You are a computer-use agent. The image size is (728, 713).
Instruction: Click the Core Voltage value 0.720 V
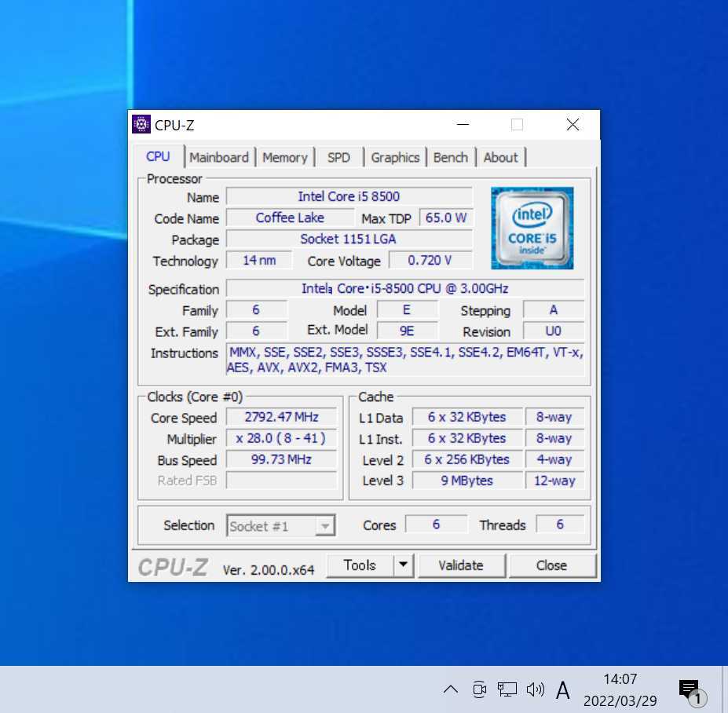click(x=430, y=261)
